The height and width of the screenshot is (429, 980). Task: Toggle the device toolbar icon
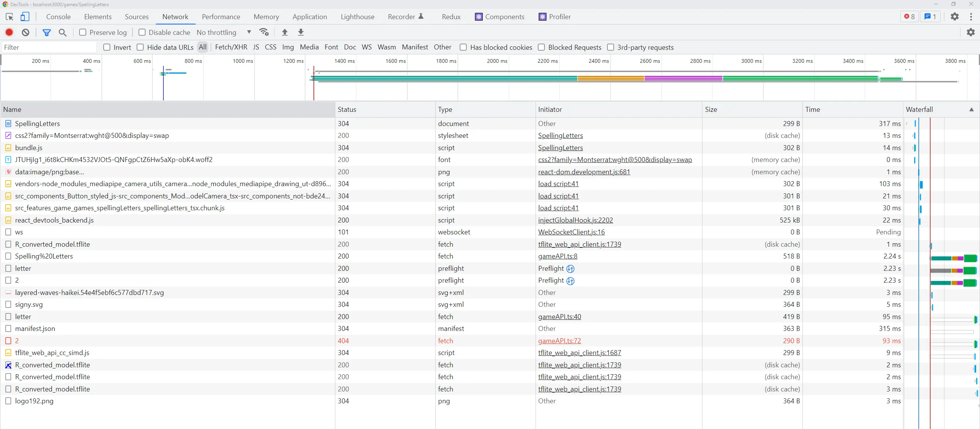(x=25, y=16)
